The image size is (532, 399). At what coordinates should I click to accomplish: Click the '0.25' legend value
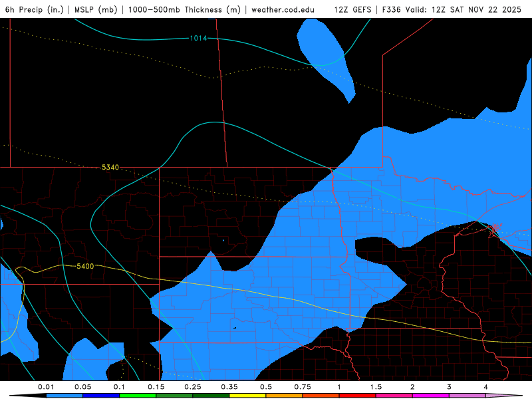193,387
